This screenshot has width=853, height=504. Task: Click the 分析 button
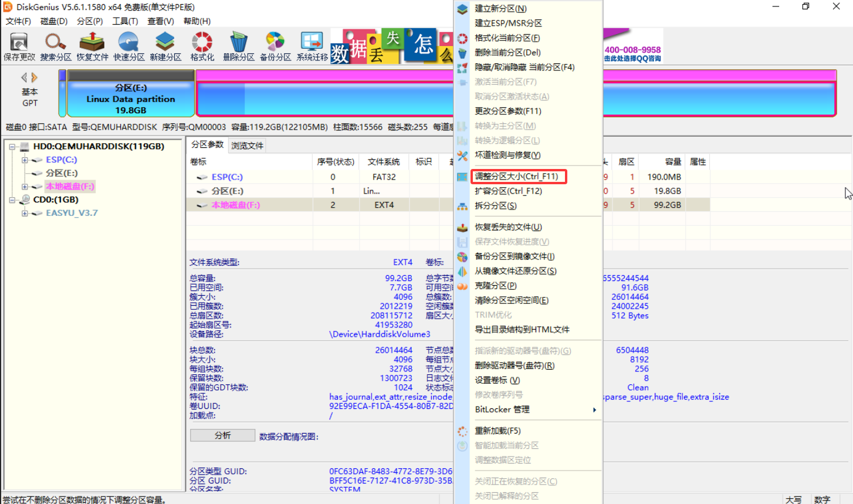pos(222,435)
